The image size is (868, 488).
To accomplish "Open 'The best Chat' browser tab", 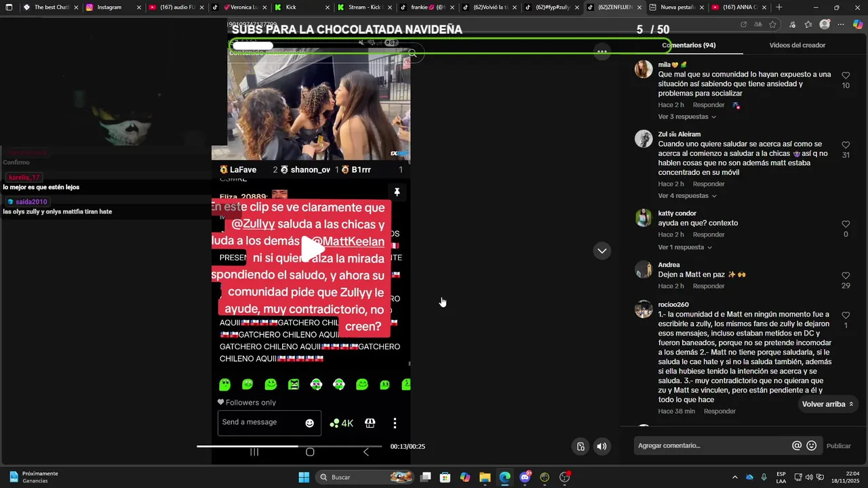I will click(x=52, y=7).
